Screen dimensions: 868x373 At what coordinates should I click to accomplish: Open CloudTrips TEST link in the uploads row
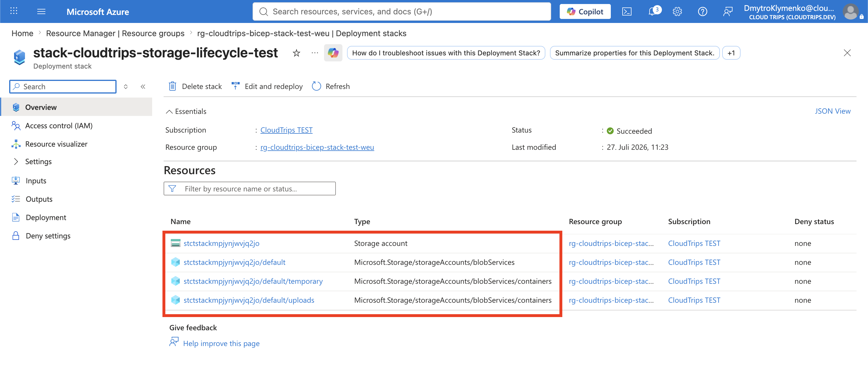694,300
